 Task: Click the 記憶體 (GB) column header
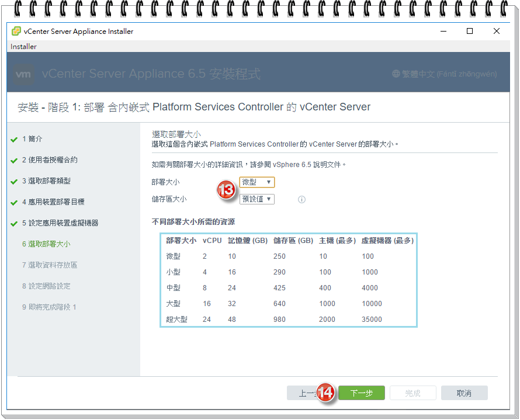[x=248, y=241]
